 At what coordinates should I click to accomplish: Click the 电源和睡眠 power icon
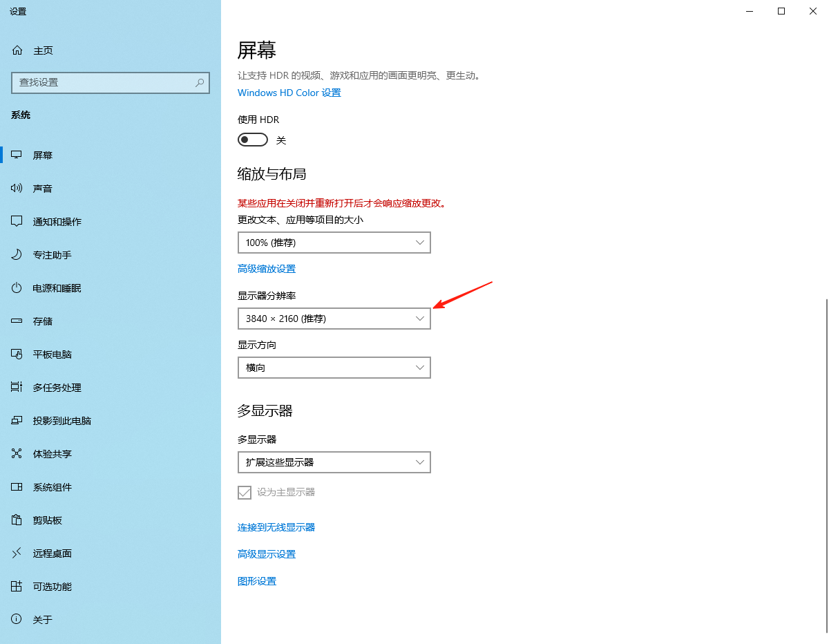click(x=17, y=288)
